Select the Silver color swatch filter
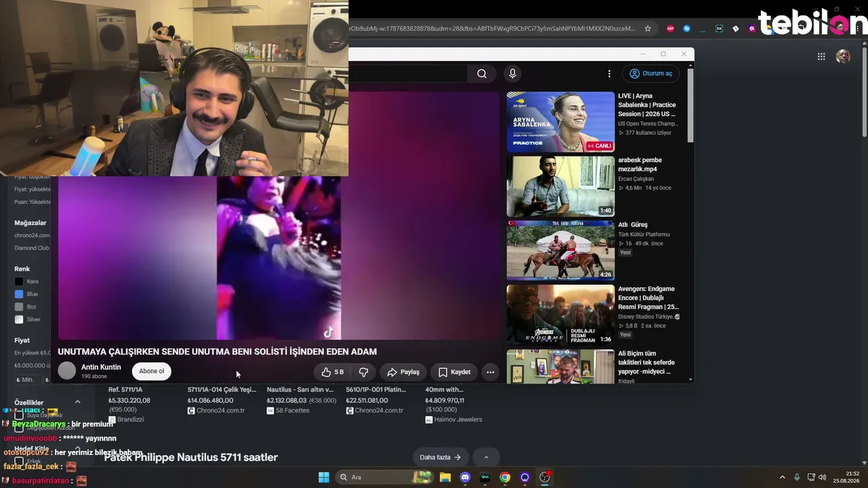This screenshot has height=488, width=868. (x=19, y=319)
